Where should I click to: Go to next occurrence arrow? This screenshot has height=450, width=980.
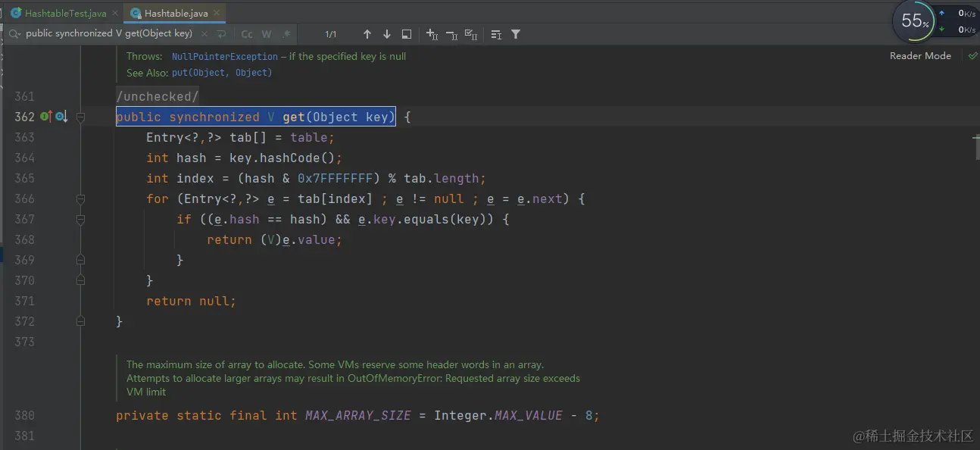(387, 34)
